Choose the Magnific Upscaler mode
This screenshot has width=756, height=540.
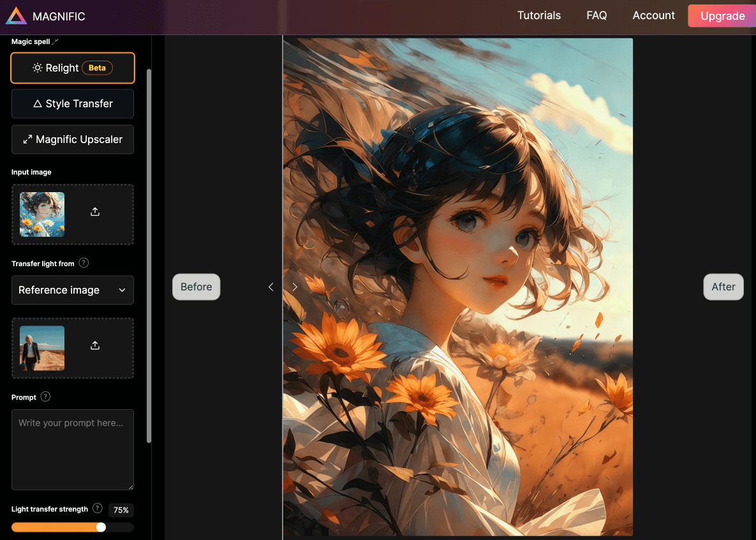(x=73, y=139)
